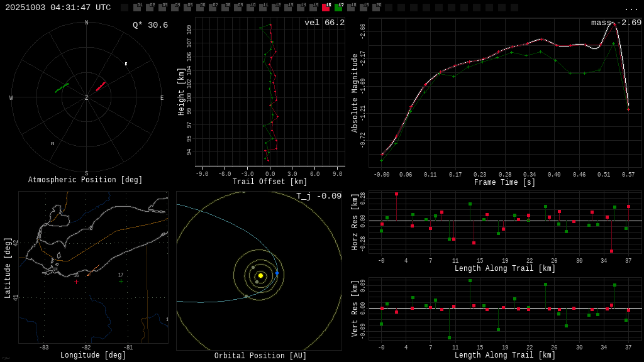The image size is (644, 362).
Task: Click the Longitude [deg] axis label
Action: 93,355
